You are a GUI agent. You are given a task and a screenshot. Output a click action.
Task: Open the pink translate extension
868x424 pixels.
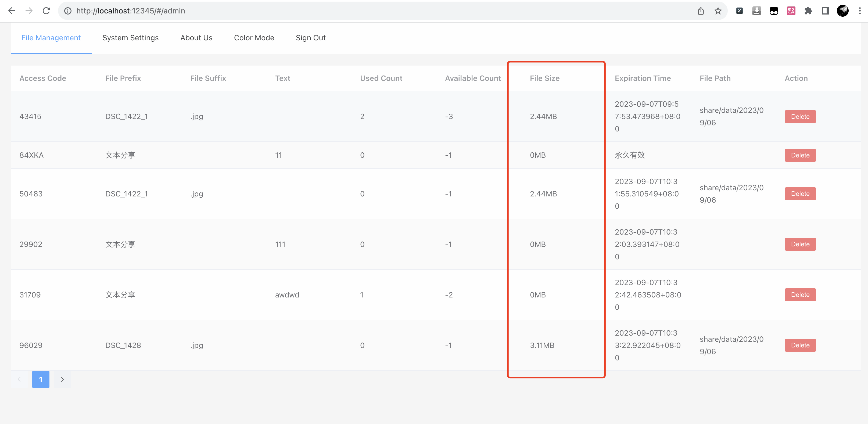tap(791, 11)
